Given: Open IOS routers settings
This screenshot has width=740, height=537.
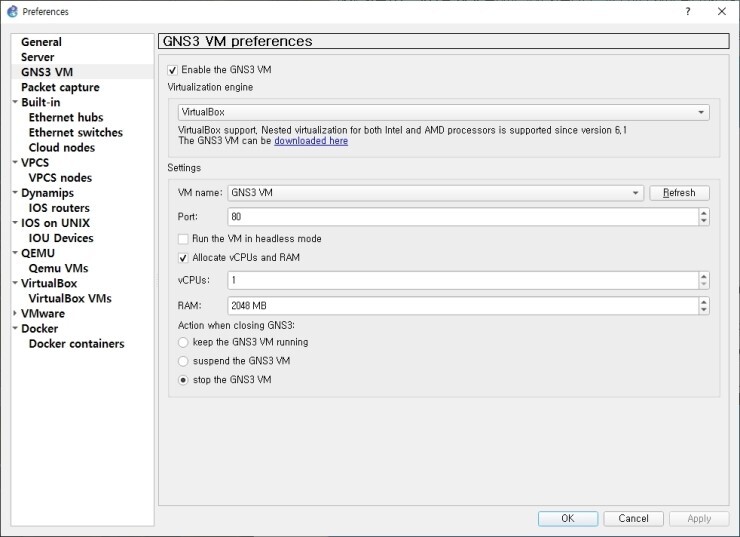Looking at the screenshot, I should 59,208.
